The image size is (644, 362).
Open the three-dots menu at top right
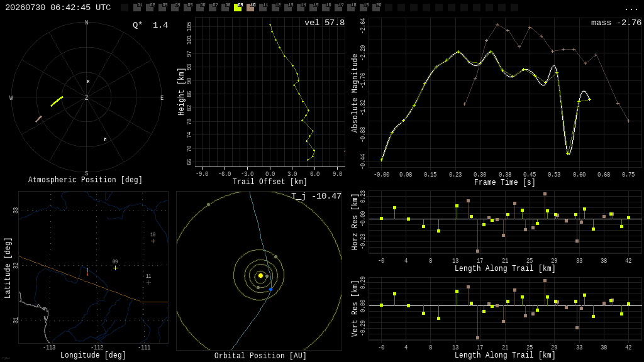(x=631, y=9)
